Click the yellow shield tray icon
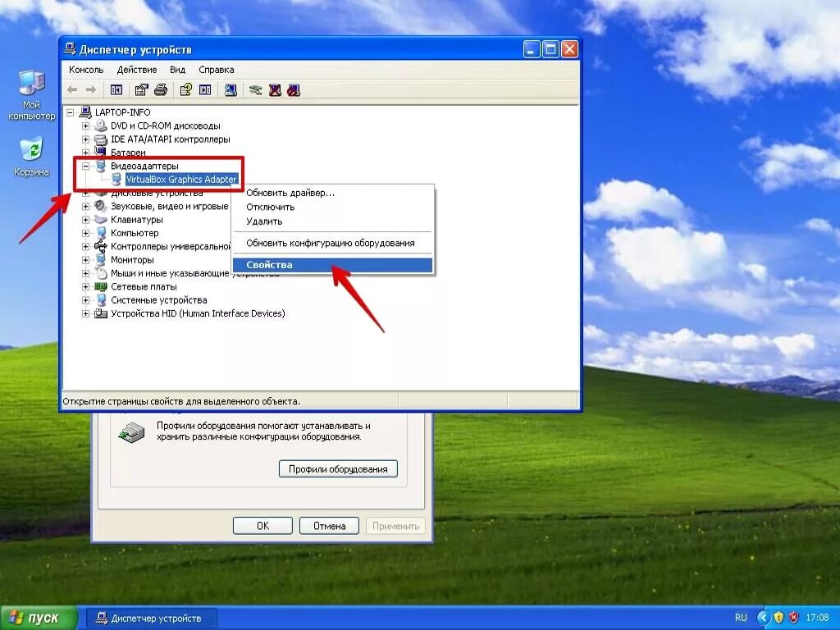 click(778, 618)
